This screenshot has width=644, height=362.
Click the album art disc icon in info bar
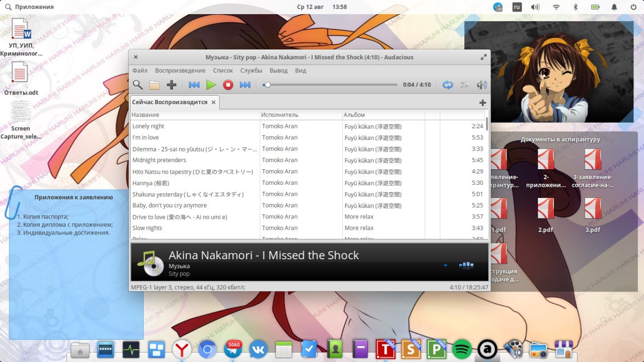click(150, 263)
